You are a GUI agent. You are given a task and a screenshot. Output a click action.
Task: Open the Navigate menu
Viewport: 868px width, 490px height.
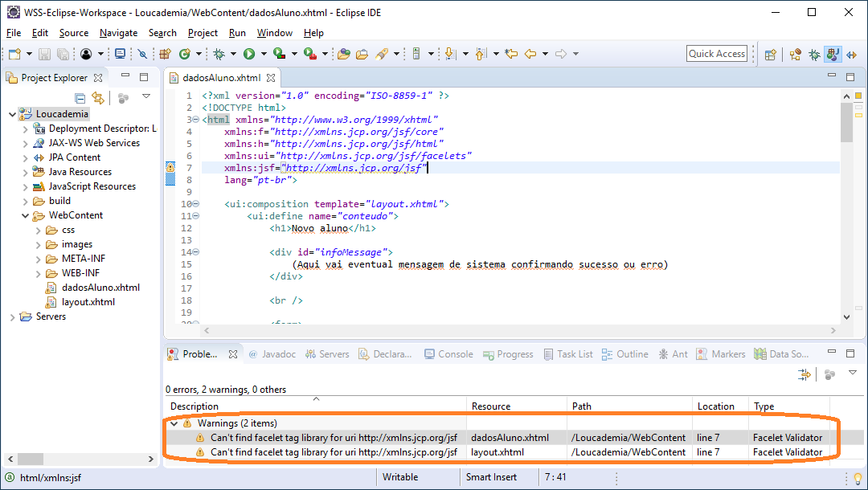[x=118, y=33]
